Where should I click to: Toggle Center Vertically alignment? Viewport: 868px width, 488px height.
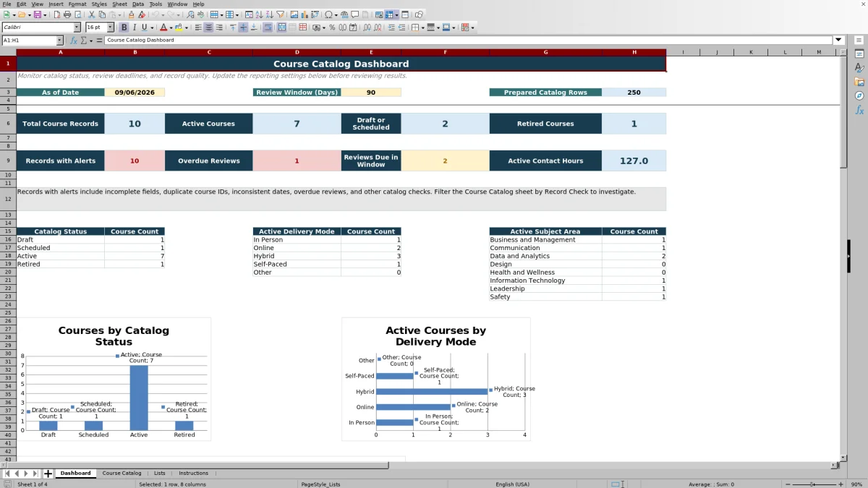(x=243, y=27)
